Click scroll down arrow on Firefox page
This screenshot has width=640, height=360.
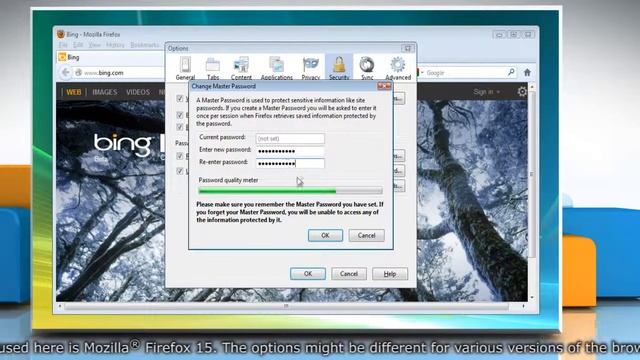point(531,297)
